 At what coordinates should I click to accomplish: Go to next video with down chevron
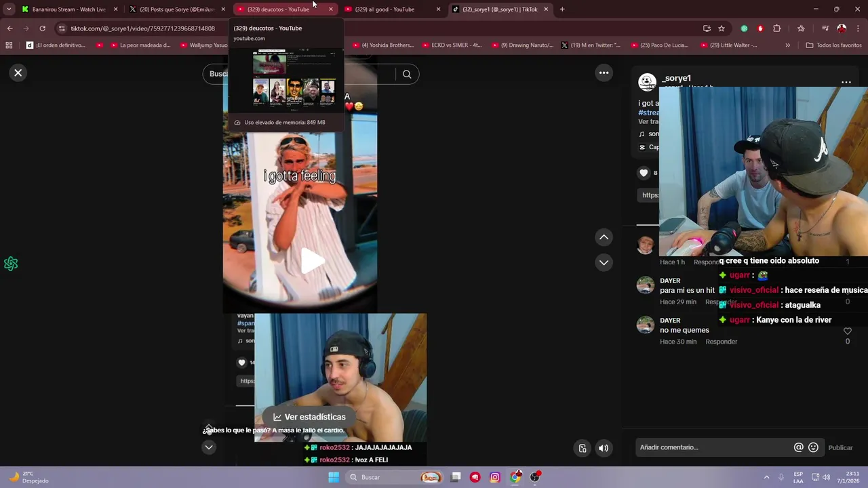coord(604,262)
